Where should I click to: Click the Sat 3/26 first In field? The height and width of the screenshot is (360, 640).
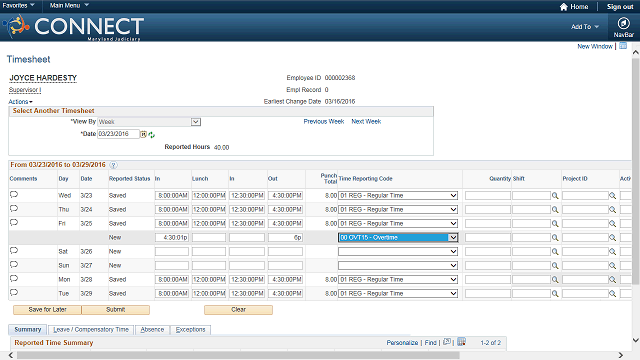[x=172, y=251]
